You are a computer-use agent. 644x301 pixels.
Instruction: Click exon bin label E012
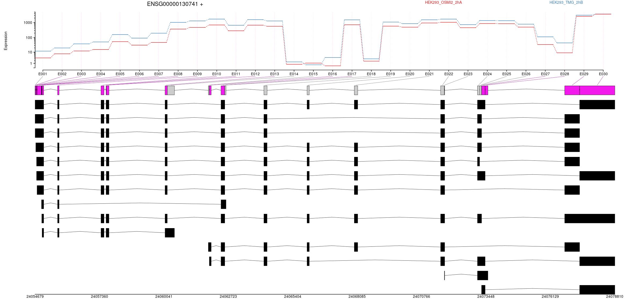click(x=255, y=74)
